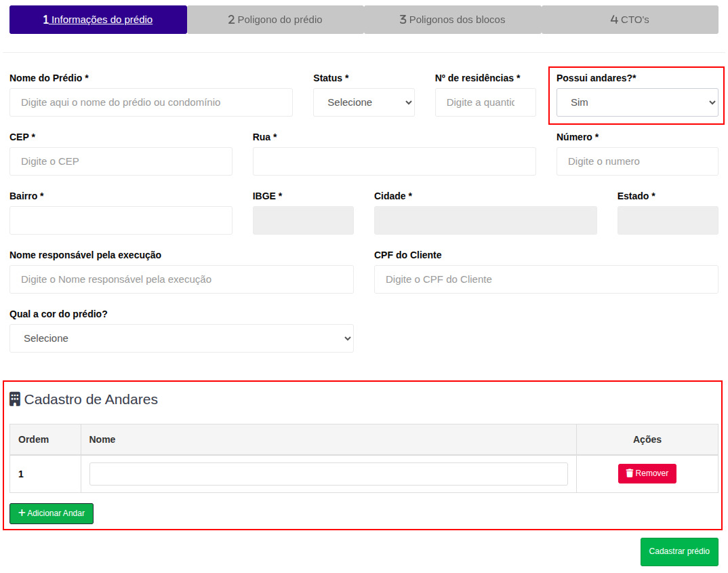The image size is (728, 573).
Task: Expand the Possui andares dropdown
Action: 636,102
